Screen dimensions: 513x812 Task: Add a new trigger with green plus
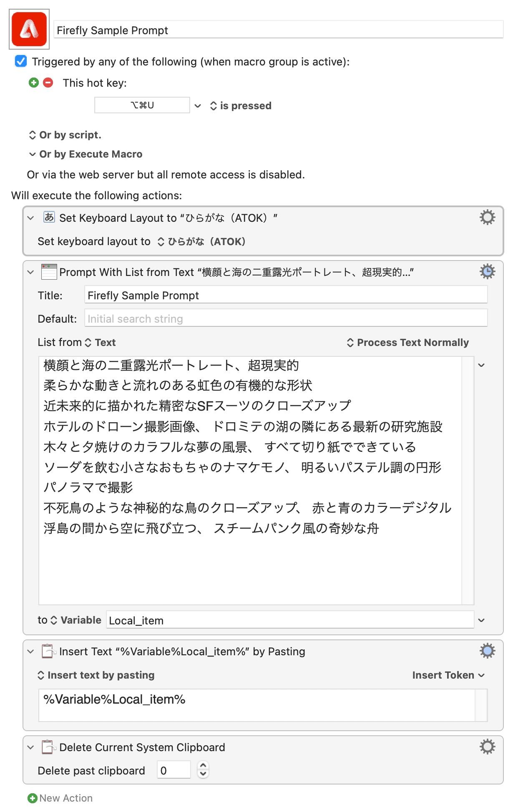point(34,83)
